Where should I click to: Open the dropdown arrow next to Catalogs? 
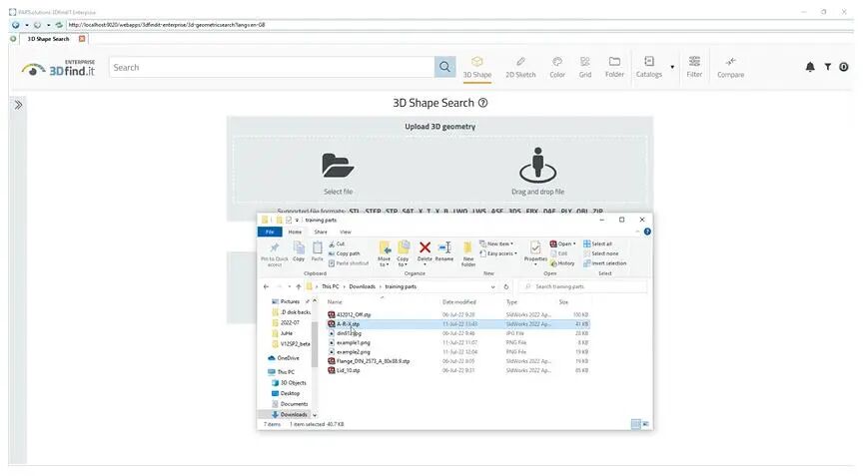coord(672,67)
